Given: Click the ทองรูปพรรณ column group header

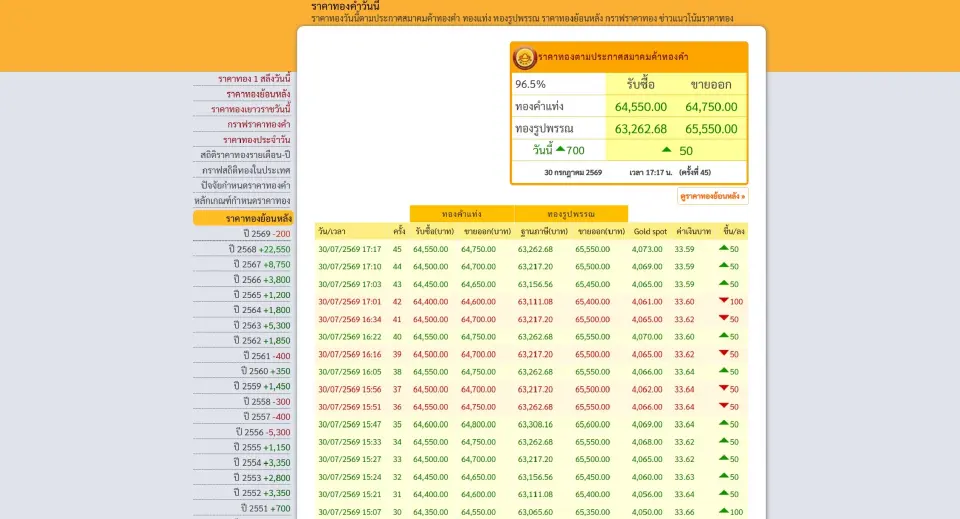Looking at the screenshot, I should pyautogui.click(x=571, y=214).
